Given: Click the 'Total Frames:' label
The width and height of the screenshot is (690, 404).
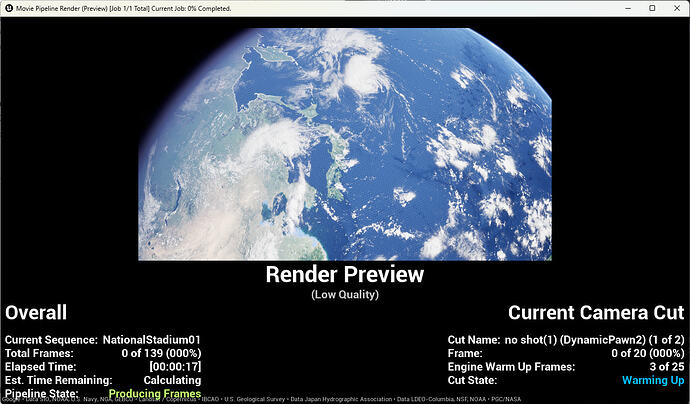Looking at the screenshot, I should [39, 353].
